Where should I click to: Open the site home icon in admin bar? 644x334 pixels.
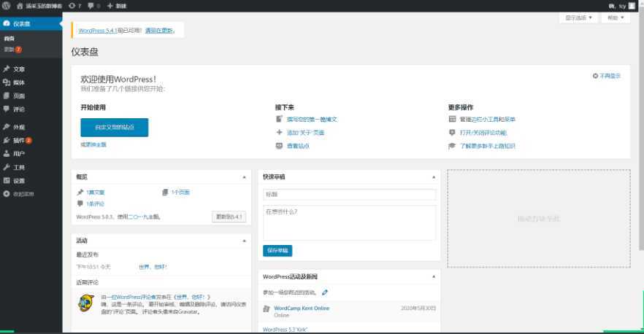tap(20, 6)
